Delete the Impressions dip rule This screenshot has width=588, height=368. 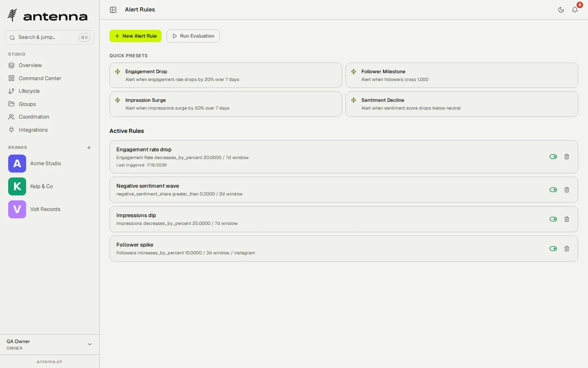click(x=567, y=219)
